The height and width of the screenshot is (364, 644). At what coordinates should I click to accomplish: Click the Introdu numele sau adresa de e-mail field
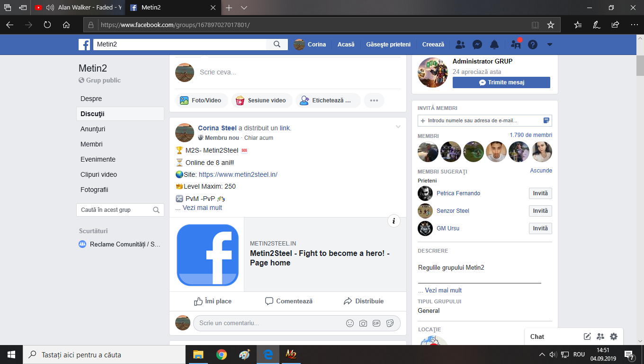485,120
